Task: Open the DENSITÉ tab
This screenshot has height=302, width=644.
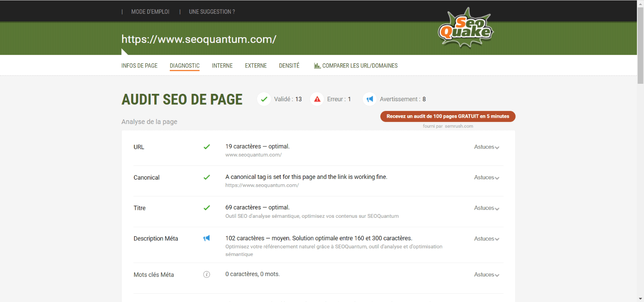Action: tap(289, 66)
